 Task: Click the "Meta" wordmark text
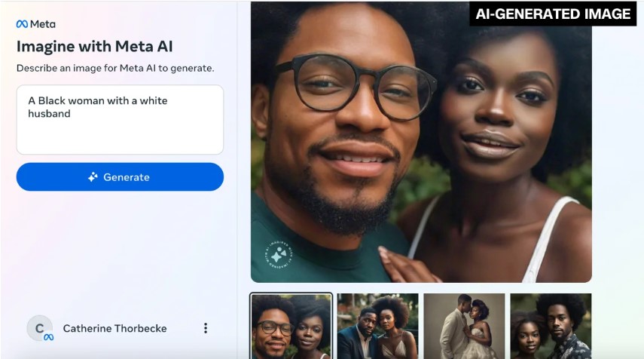pos(43,24)
